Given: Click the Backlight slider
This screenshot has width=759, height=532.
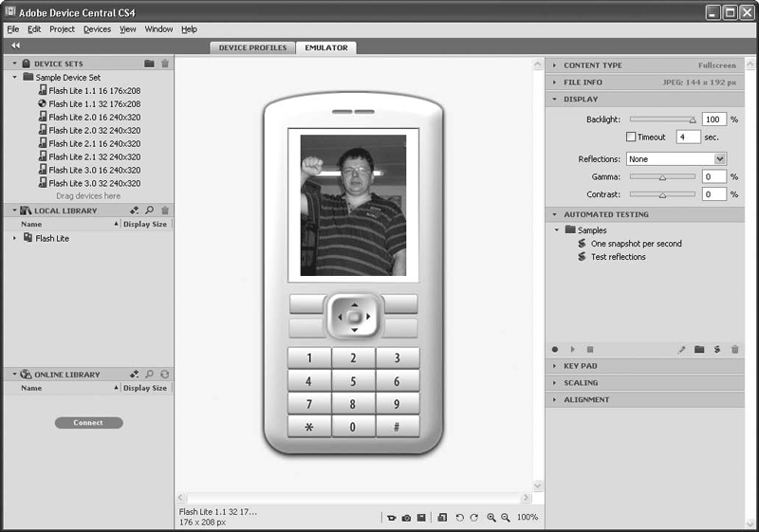Looking at the screenshot, I should 662,120.
